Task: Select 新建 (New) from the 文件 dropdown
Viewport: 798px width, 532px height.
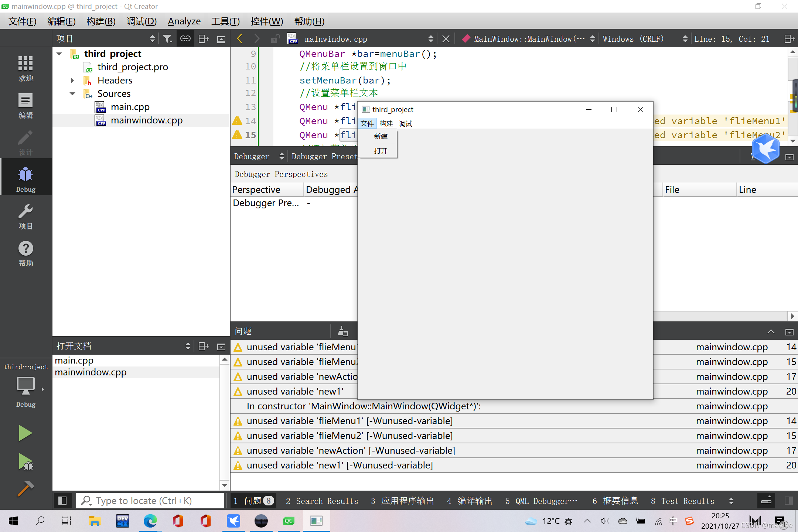Action: point(380,135)
